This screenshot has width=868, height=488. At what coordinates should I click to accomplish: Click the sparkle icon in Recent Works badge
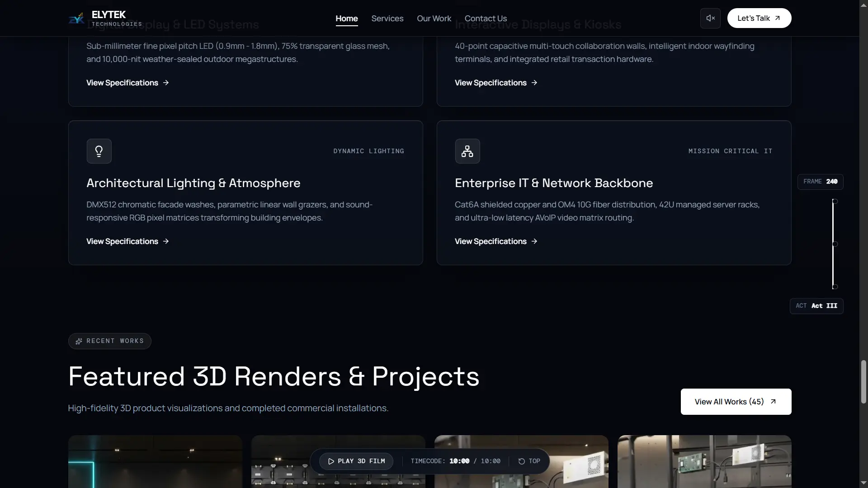tap(79, 341)
